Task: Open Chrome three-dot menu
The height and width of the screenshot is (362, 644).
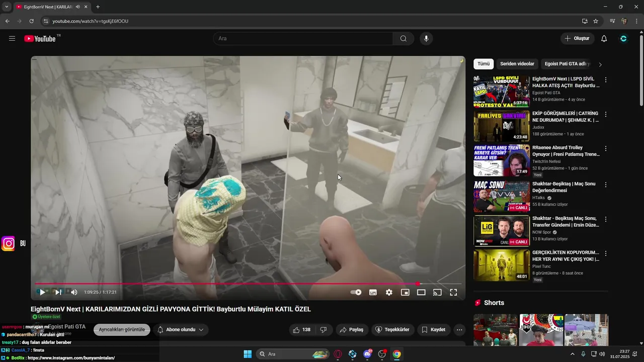Action: [637, 21]
